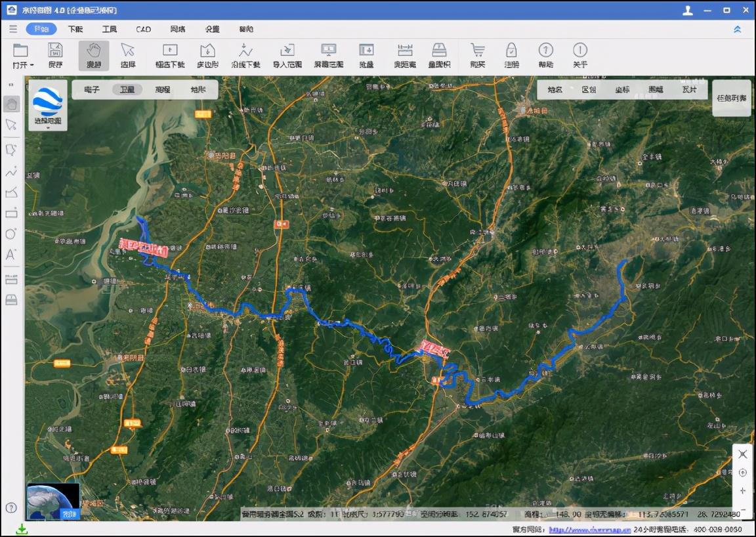Click the padlock register icon

(x=512, y=50)
